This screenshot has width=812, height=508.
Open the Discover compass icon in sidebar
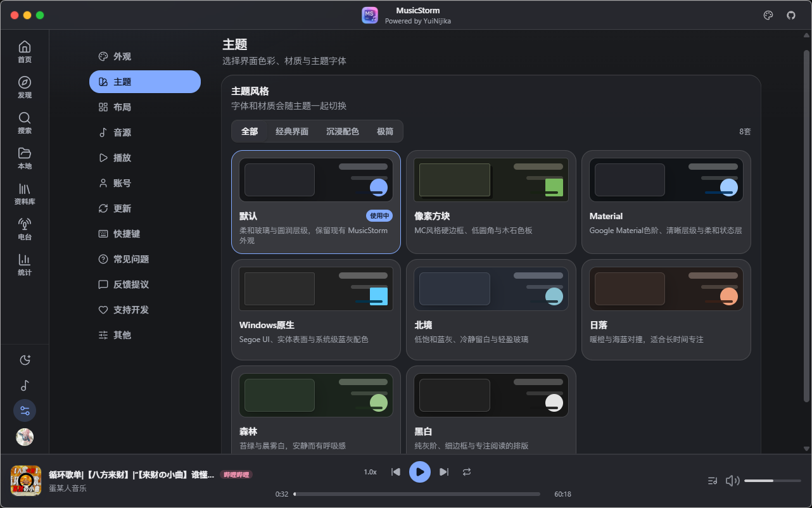tap(25, 83)
